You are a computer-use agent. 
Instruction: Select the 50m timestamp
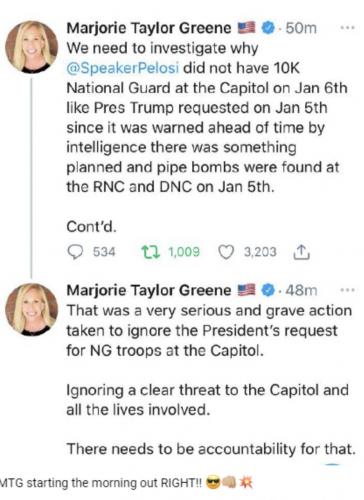coord(301,28)
